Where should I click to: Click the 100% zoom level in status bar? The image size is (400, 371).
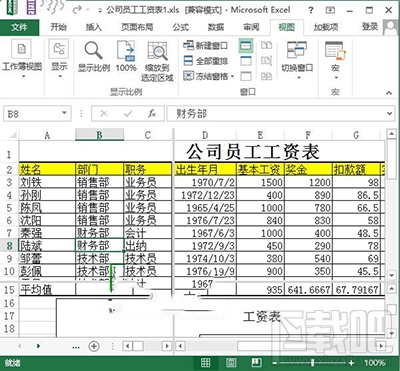pos(375,363)
